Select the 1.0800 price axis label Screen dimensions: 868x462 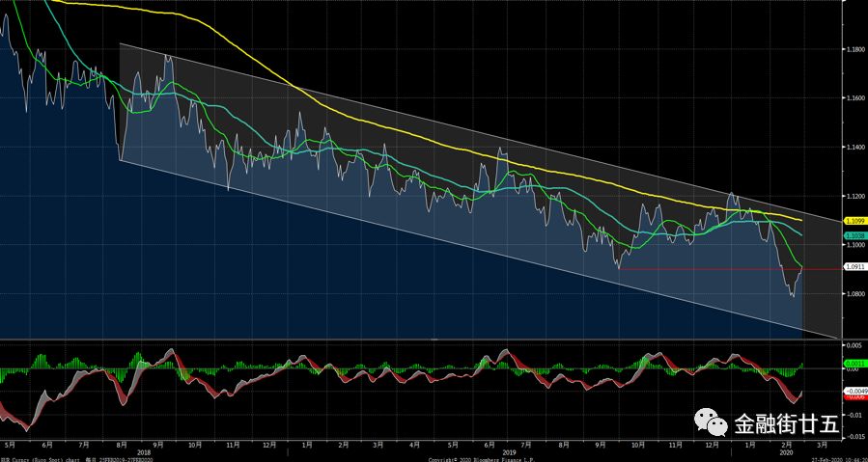(854, 294)
